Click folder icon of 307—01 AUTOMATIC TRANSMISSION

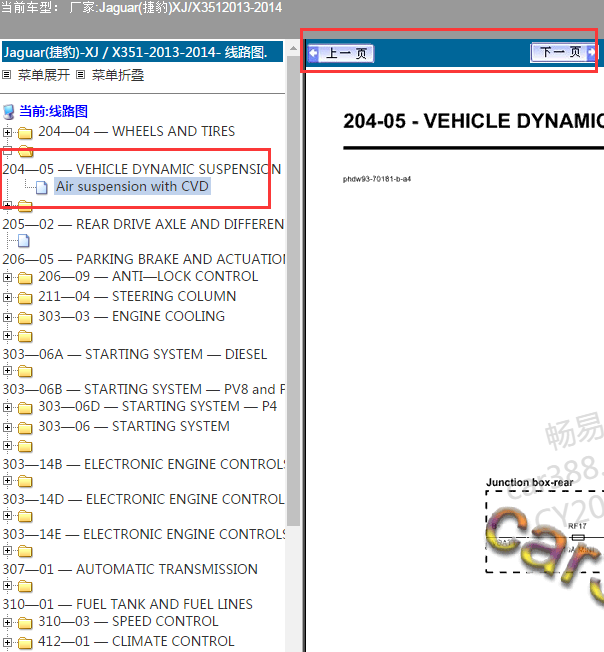pyautogui.click(x=25, y=551)
